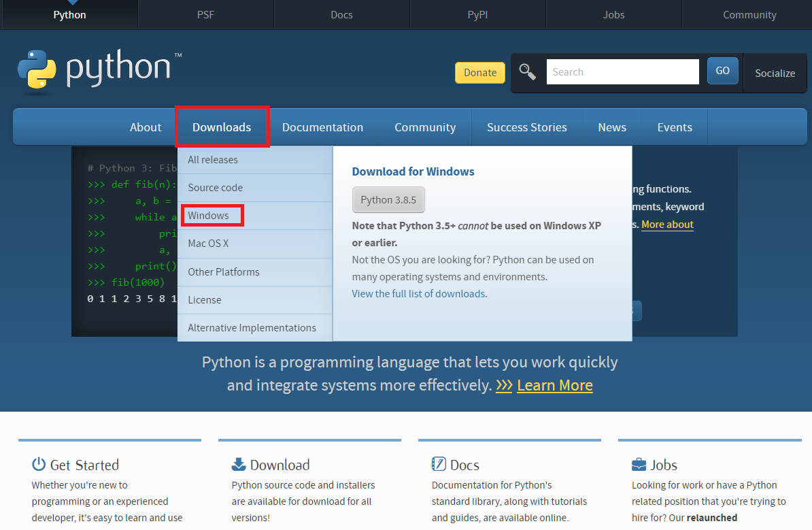The image size is (812, 530).
Task: Open the About navigation dropdown
Action: (146, 127)
